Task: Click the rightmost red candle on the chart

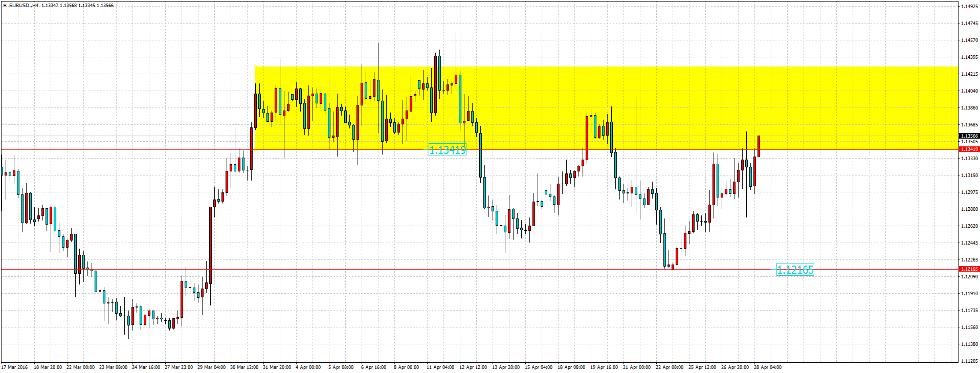Action: click(759, 146)
